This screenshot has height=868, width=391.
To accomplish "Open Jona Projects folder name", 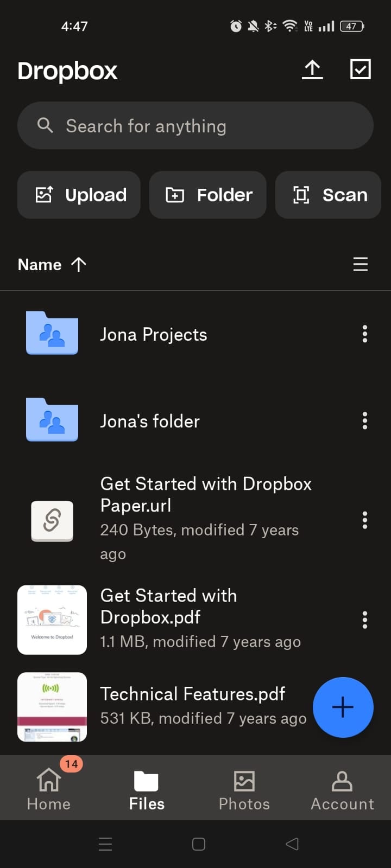I will click(154, 335).
